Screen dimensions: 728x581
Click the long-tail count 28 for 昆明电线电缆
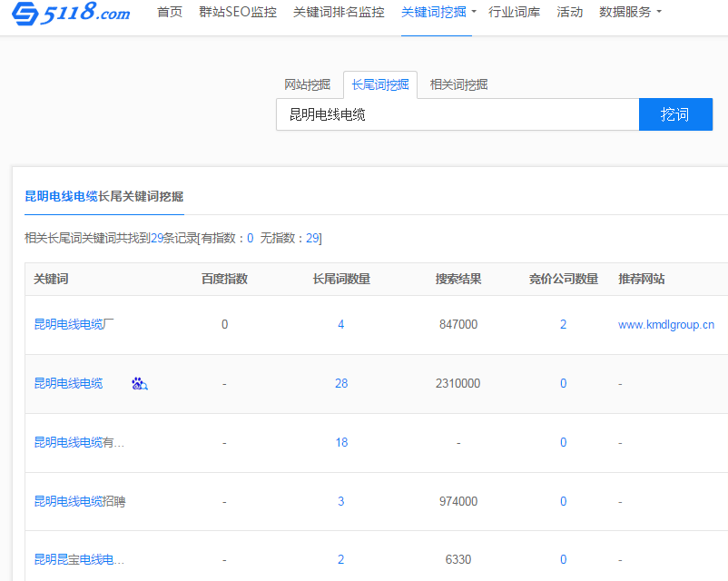point(341,383)
